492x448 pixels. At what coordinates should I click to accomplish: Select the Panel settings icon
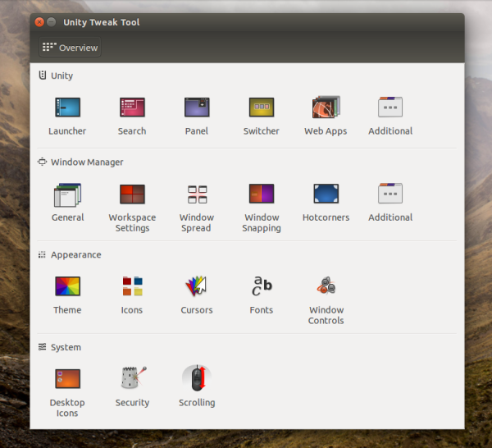pyautogui.click(x=197, y=107)
